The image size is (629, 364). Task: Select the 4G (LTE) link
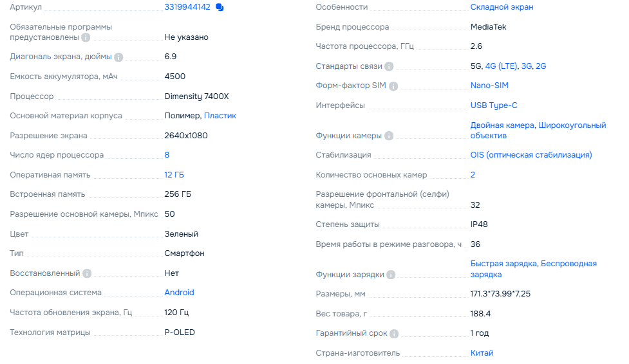tap(501, 66)
